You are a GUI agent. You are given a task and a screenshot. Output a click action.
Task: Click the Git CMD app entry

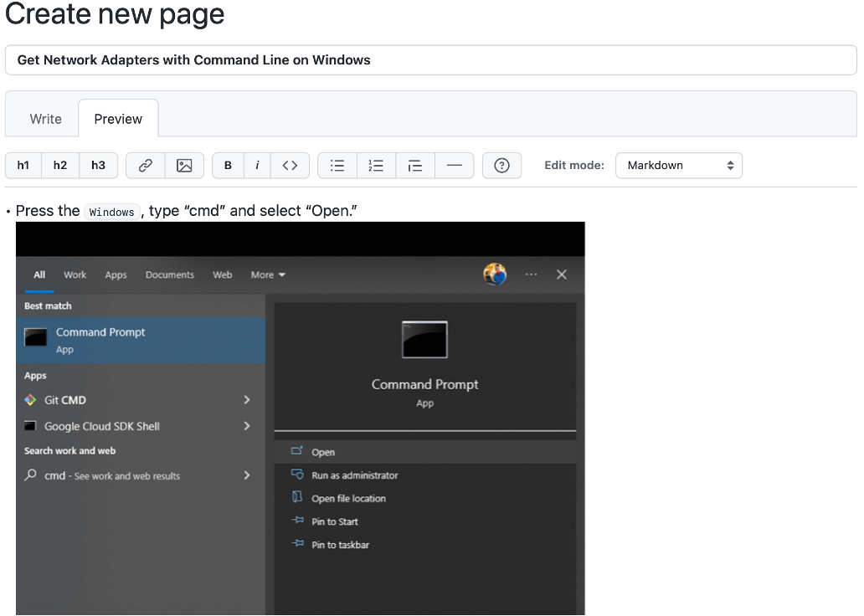(x=65, y=400)
